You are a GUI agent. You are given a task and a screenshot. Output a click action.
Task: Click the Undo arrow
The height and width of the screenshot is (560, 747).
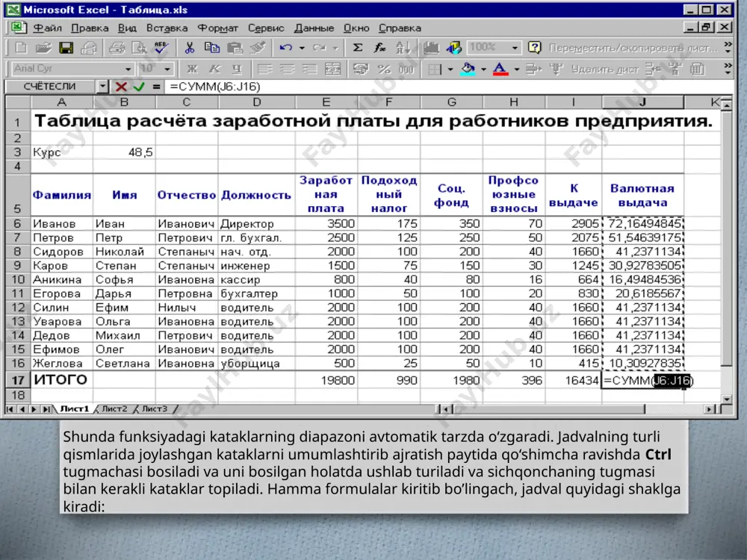click(x=286, y=48)
